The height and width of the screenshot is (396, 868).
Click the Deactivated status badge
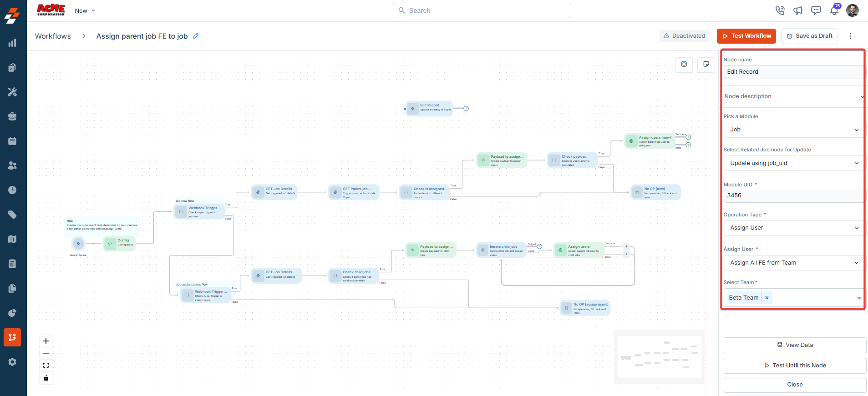pos(684,36)
